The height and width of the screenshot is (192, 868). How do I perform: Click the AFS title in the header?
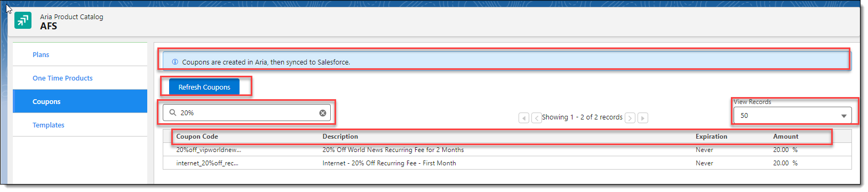(49, 26)
